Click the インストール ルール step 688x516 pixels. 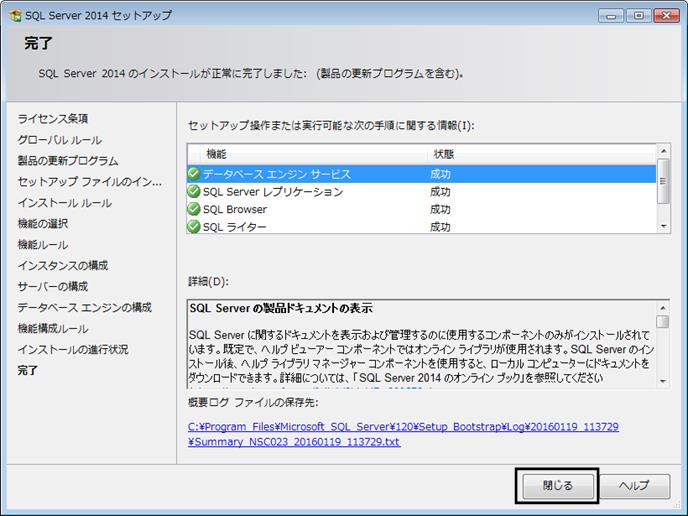click(x=65, y=203)
